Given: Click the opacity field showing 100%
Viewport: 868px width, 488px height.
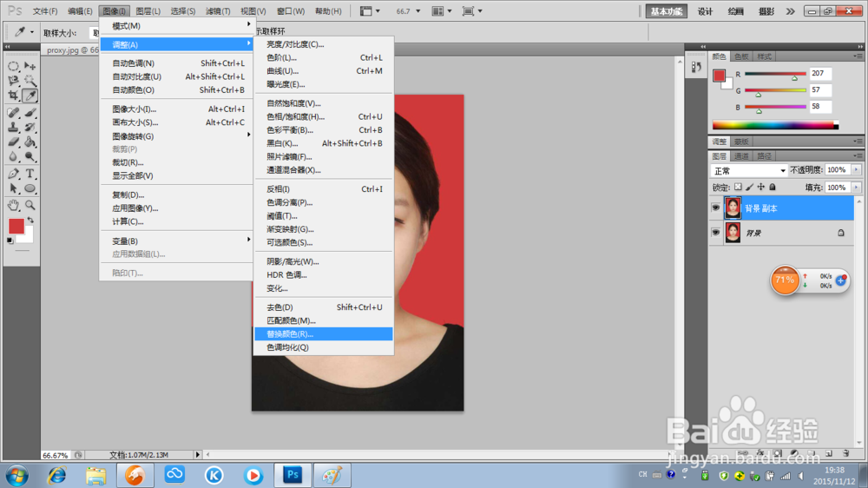Looking at the screenshot, I should 837,170.
